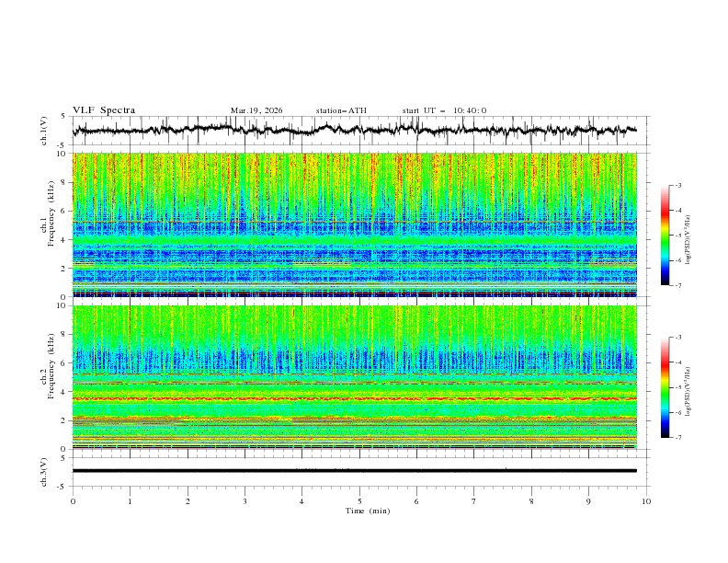Screen dimensions: 728x563
Task: Click the ch.1 voltage waveform trace panel
Action: tap(361, 131)
